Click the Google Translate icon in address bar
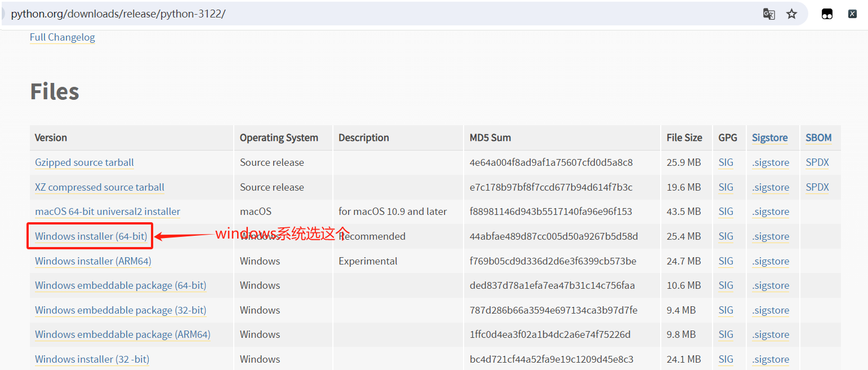The image size is (868, 370). [x=769, y=14]
